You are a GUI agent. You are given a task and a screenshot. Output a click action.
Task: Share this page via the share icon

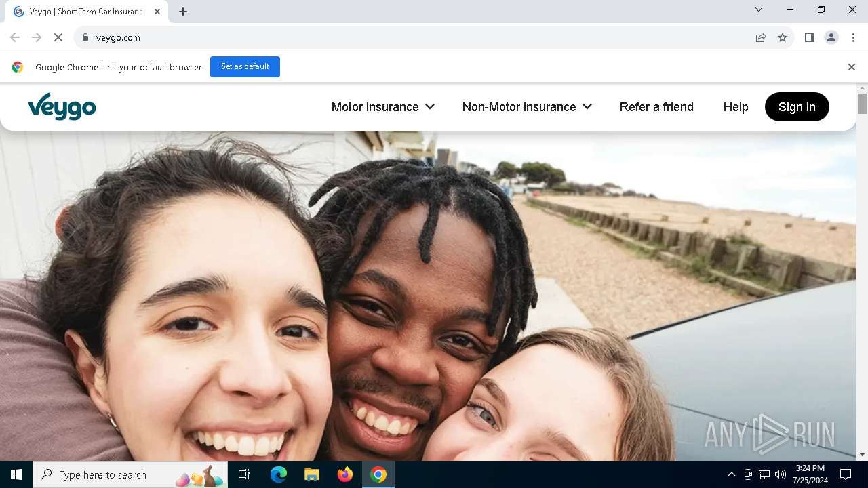click(761, 37)
